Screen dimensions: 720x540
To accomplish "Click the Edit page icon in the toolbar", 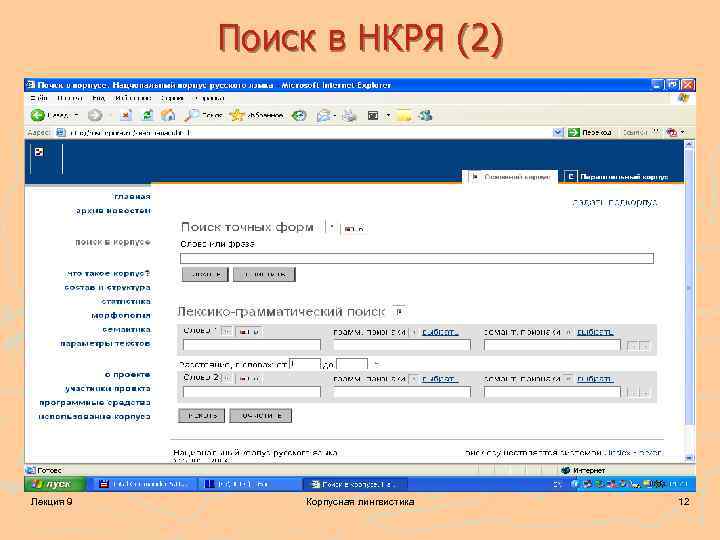I will [373, 116].
